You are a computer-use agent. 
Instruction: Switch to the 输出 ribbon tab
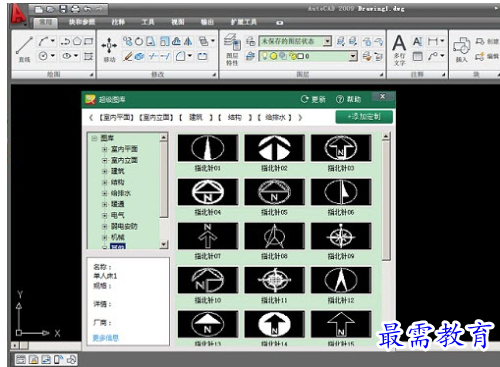point(207,22)
